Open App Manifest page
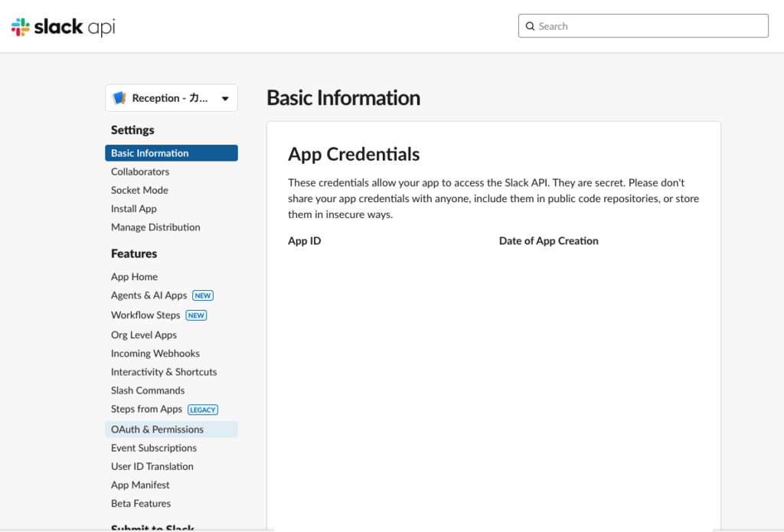The height and width of the screenshot is (532, 784). pos(140,485)
